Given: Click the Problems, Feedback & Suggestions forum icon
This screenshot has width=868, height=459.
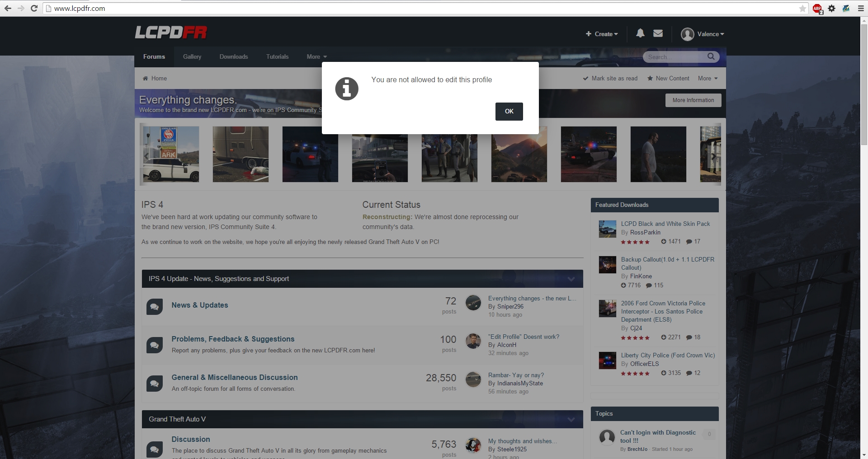Looking at the screenshot, I should click(155, 345).
